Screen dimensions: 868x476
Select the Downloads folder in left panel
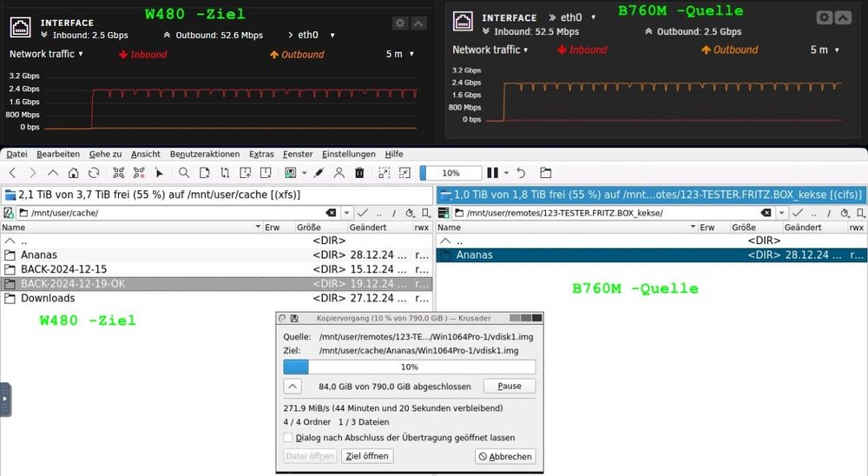(x=216, y=298)
